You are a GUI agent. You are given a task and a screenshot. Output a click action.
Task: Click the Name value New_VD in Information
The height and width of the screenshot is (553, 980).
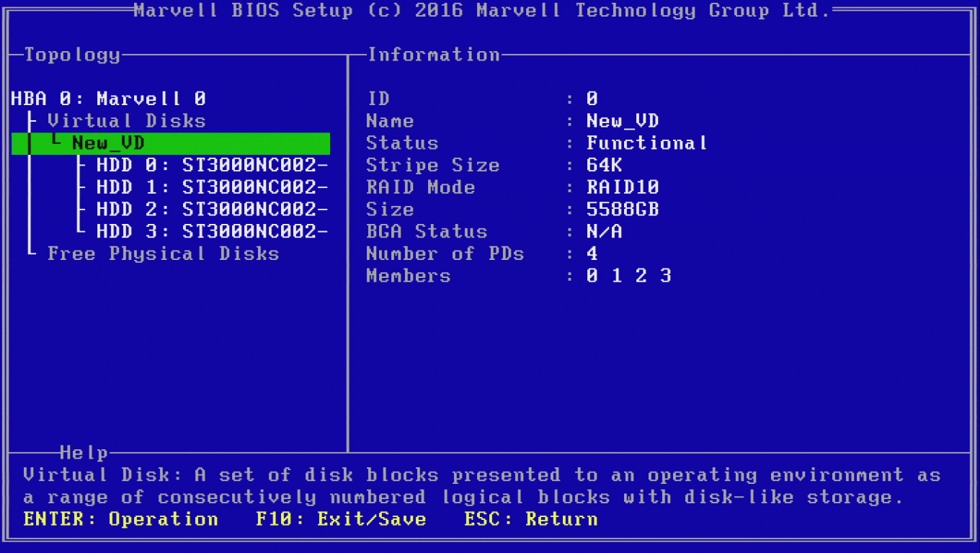[x=623, y=121]
